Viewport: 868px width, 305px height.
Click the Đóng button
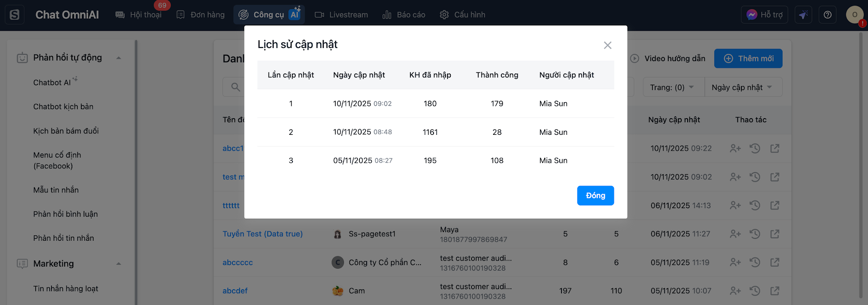click(595, 195)
